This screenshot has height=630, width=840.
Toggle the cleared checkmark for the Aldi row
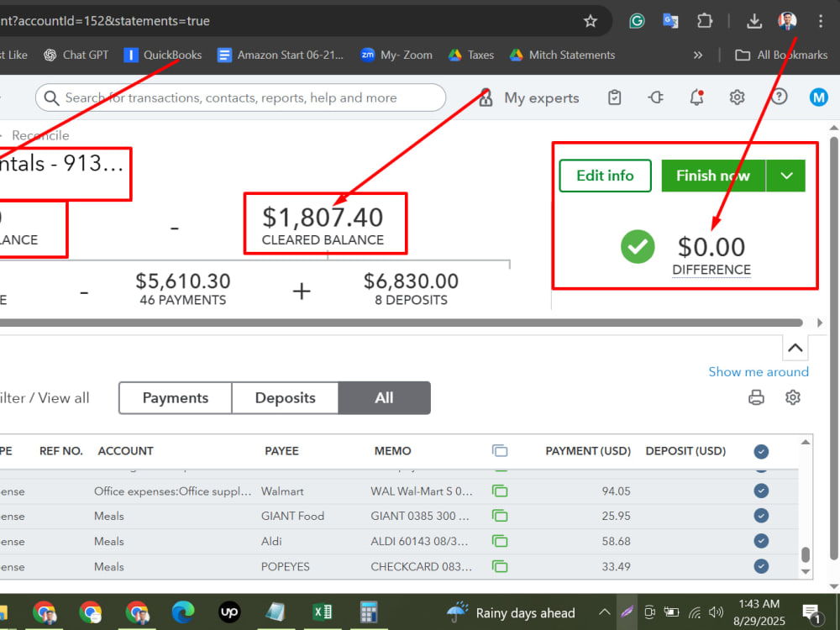761,540
